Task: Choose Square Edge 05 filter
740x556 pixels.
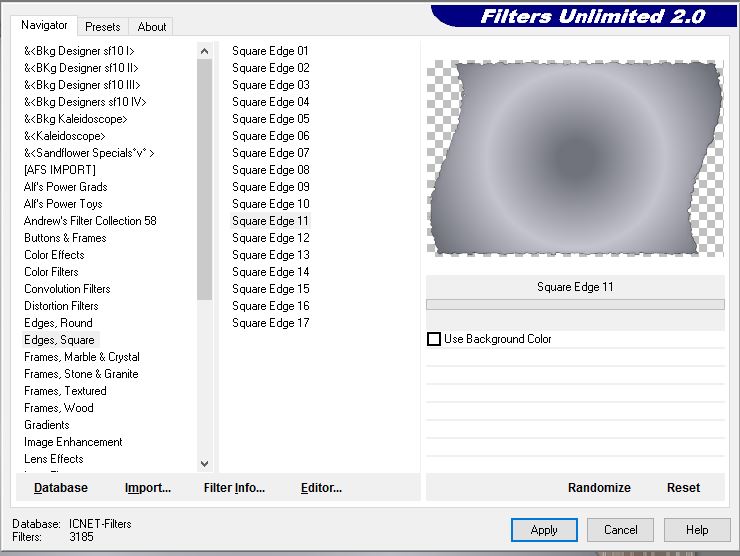Action: click(x=270, y=119)
